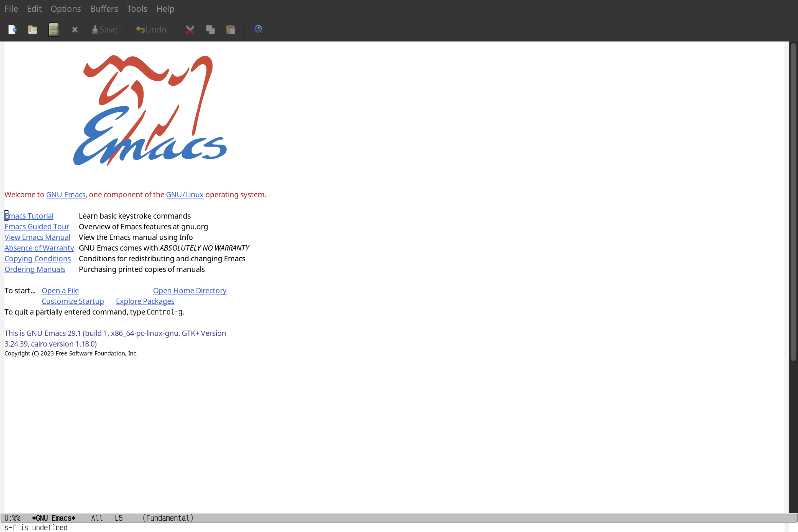Click the Close File icon
Screen dimensions: 798x532
point(75,29)
